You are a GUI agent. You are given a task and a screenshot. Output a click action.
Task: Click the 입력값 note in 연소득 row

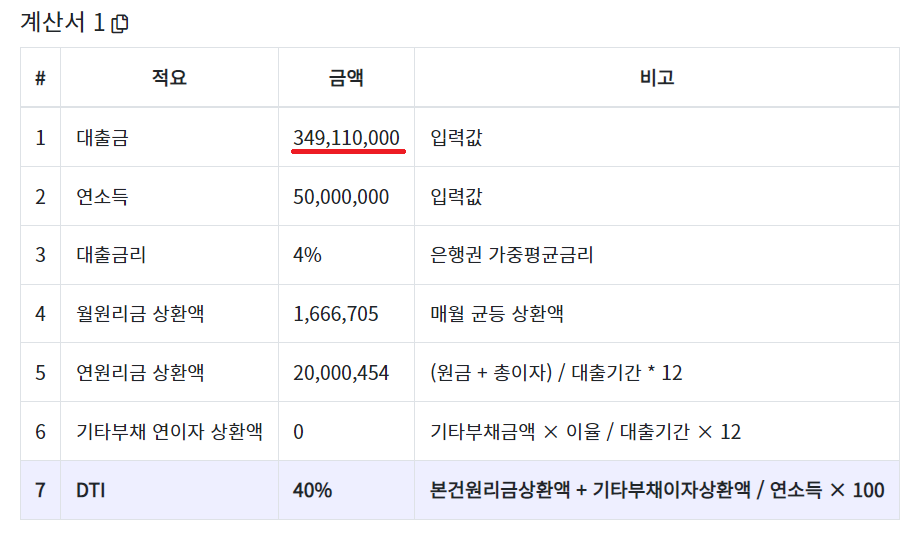coord(456,196)
